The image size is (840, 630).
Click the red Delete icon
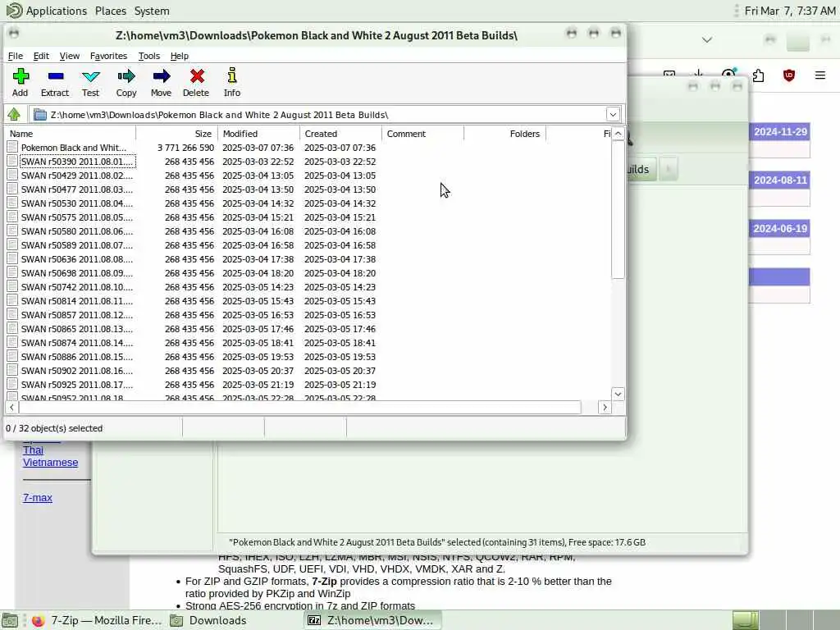[x=197, y=76]
